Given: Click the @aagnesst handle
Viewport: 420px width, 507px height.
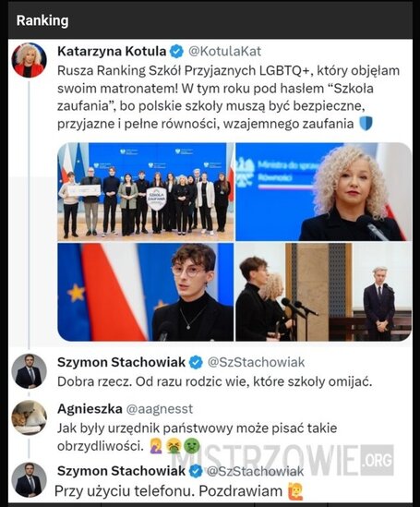Looking at the screenshot, I should (x=160, y=409).
